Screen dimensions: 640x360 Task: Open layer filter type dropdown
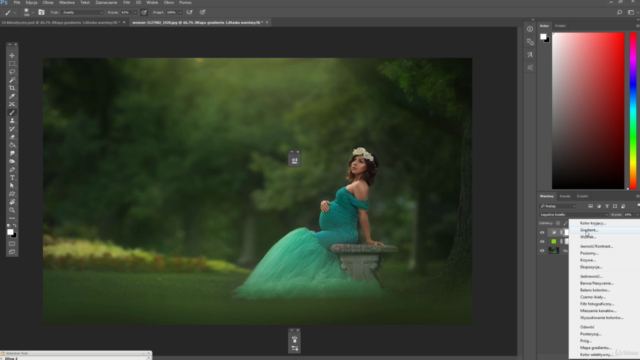click(x=558, y=206)
